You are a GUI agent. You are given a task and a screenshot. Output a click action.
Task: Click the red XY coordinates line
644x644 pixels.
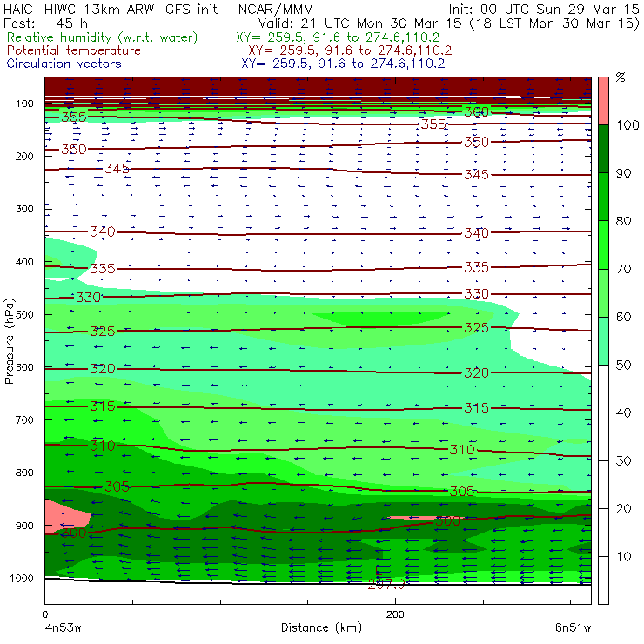point(350,50)
